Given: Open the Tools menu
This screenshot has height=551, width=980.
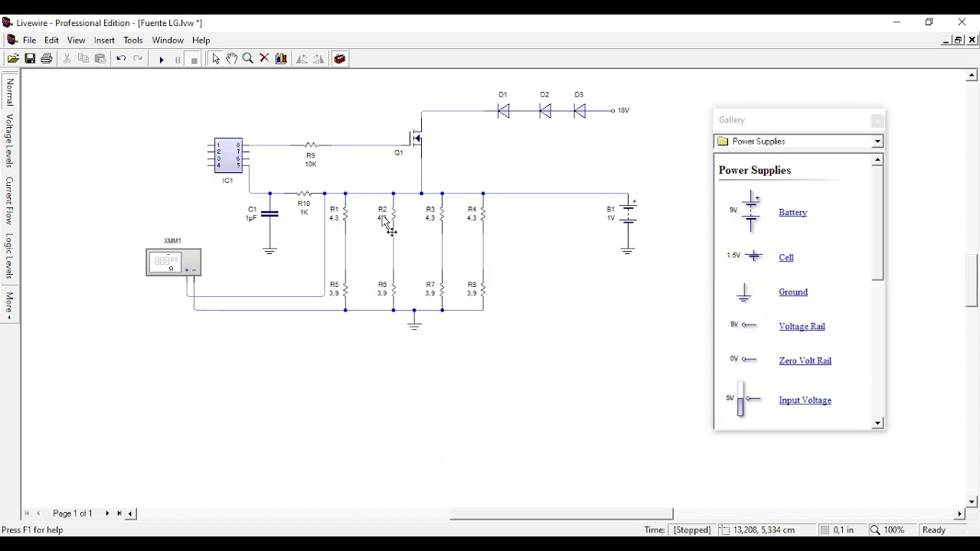Looking at the screenshot, I should (133, 41).
